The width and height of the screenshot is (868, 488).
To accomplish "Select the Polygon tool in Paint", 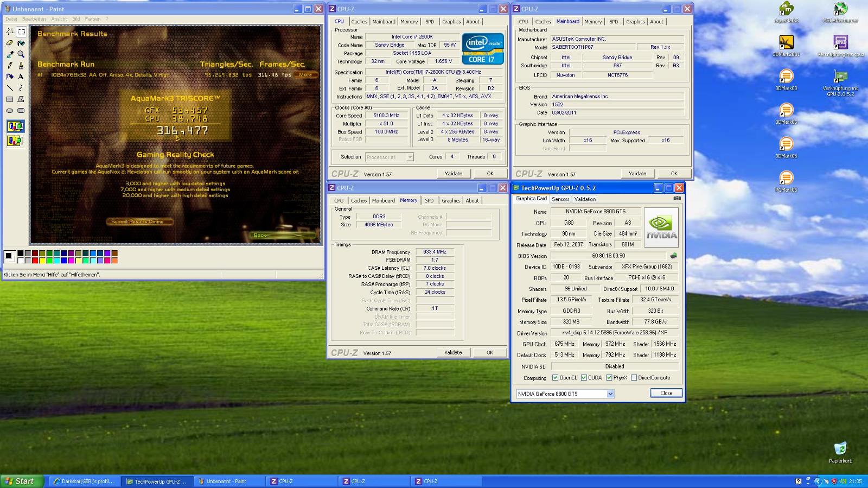I will tap(21, 99).
